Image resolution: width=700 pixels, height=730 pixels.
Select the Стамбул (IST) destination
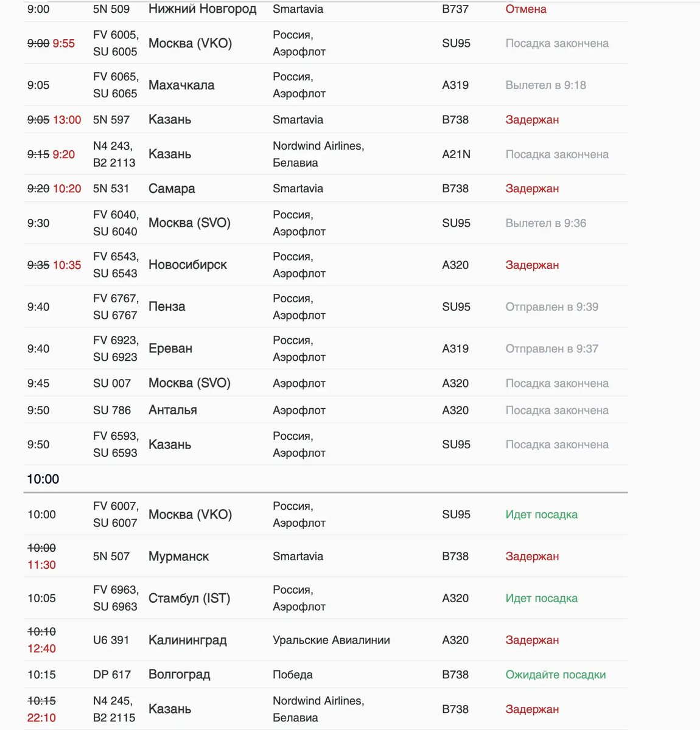[x=189, y=598]
